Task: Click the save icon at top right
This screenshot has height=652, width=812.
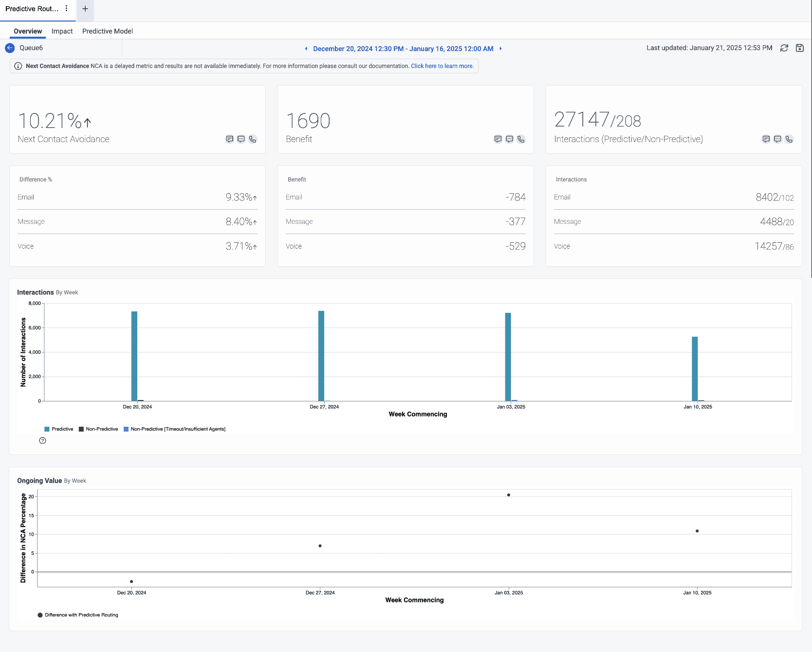Action: click(x=800, y=48)
